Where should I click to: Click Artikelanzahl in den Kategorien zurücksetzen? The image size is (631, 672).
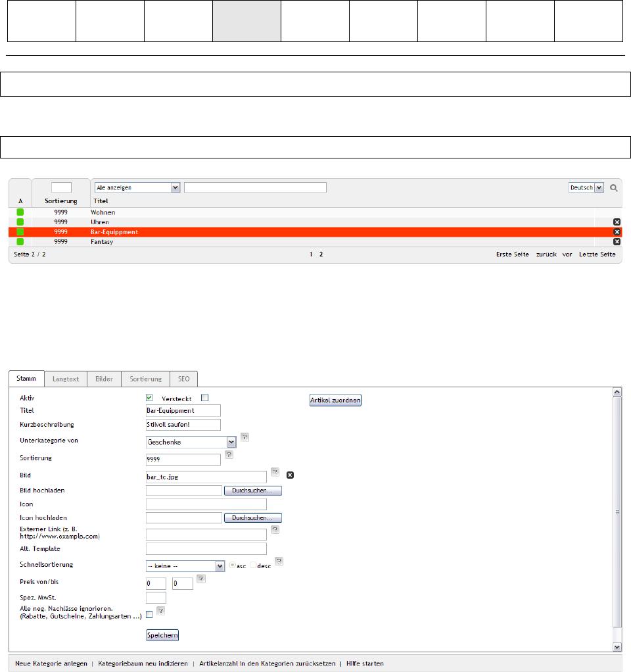pos(268,663)
